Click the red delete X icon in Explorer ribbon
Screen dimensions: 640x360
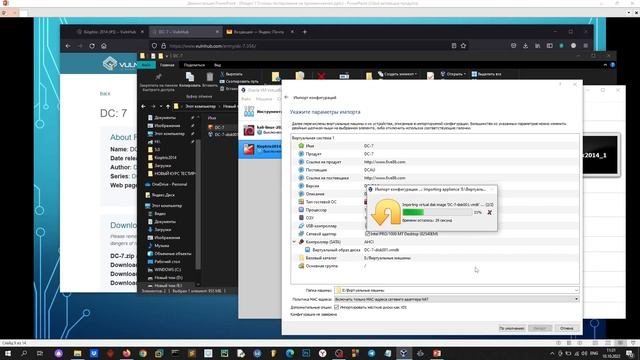322,76
